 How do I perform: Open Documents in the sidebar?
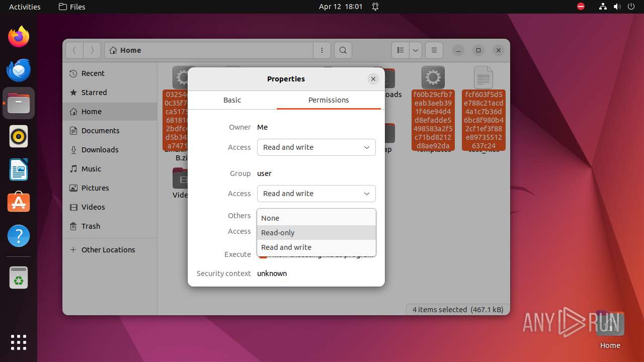(110, 131)
